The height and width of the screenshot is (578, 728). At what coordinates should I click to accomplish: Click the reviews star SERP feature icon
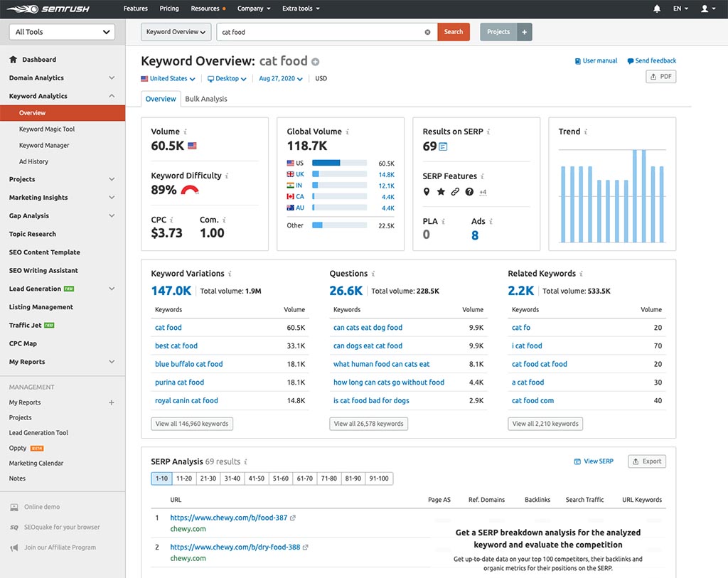[x=441, y=191]
